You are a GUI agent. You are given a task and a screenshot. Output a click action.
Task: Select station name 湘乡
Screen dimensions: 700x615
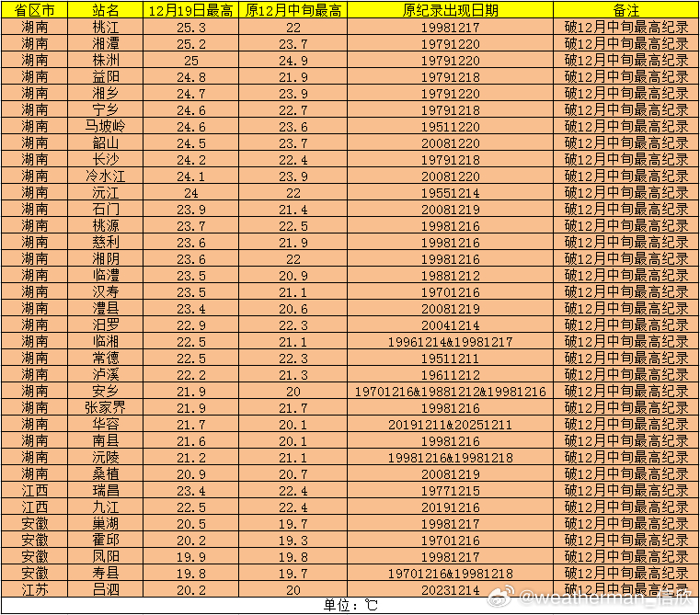[x=106, y=93]
